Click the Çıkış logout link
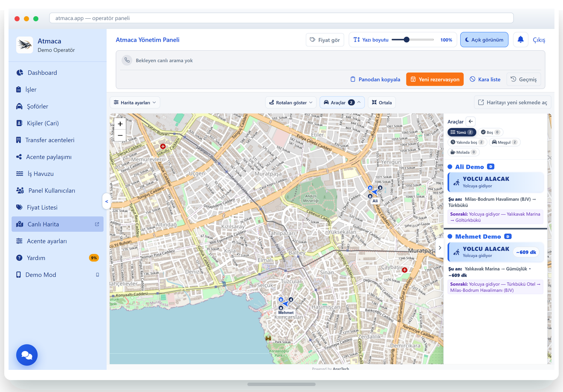 (x=539, y=40)
